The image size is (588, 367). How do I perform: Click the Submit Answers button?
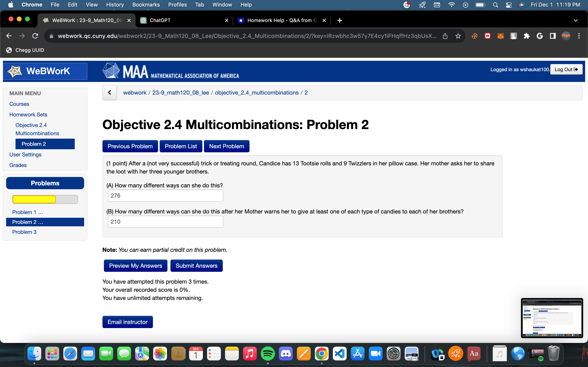[196, 265]
